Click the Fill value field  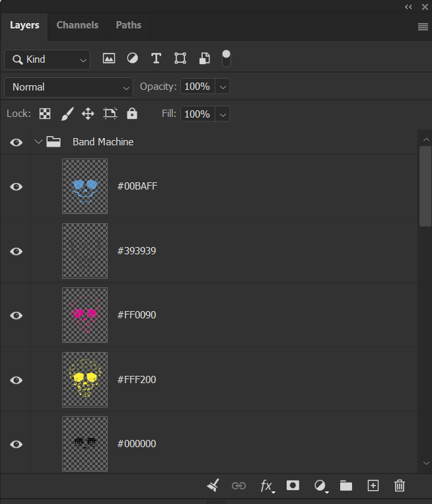tap(198, 114)
